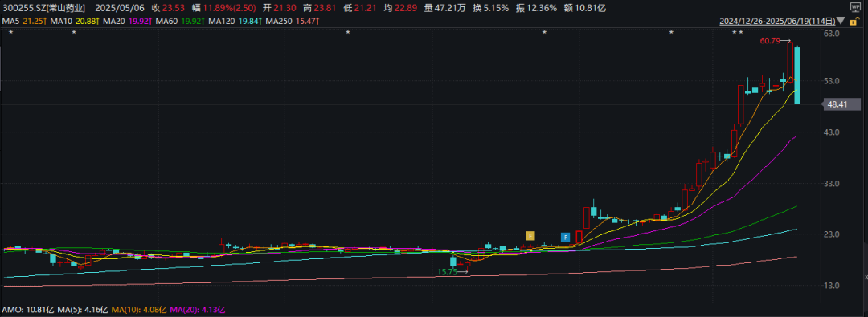Click the 33.0 price axis label
Viewport: 868px width, 317px height.
coord(833,184)
